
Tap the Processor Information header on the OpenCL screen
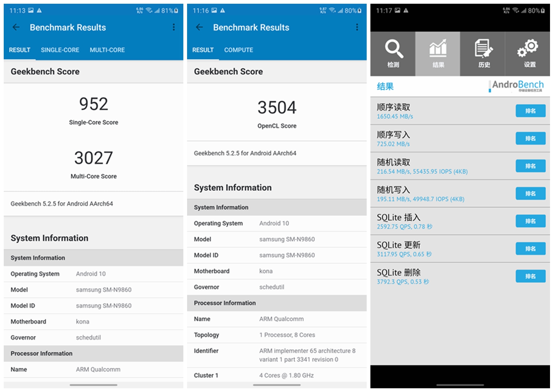277,303
